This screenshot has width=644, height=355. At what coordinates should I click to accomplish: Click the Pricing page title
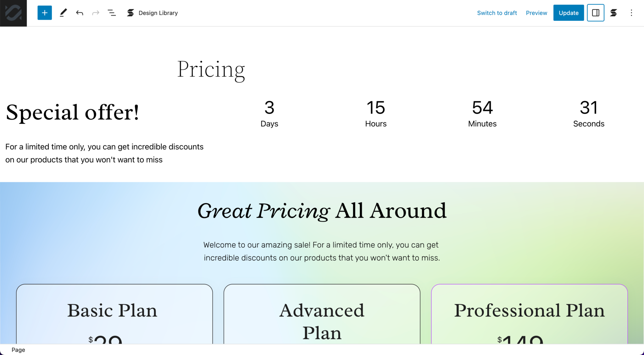point(211,69)
